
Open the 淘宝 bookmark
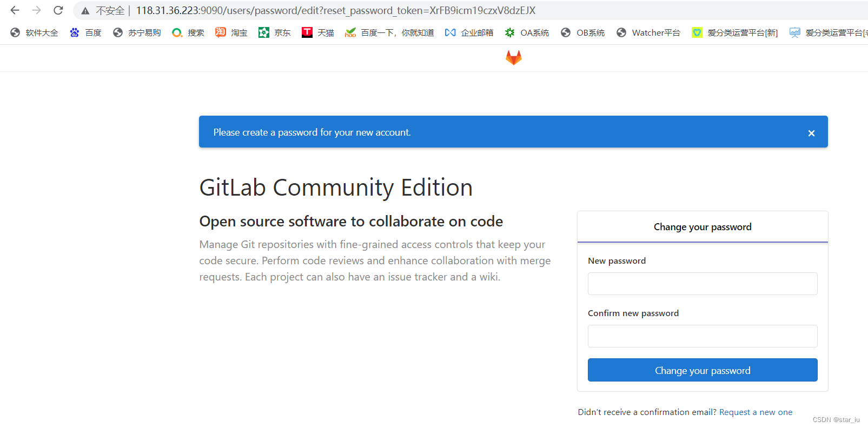(x=231, y=32)
